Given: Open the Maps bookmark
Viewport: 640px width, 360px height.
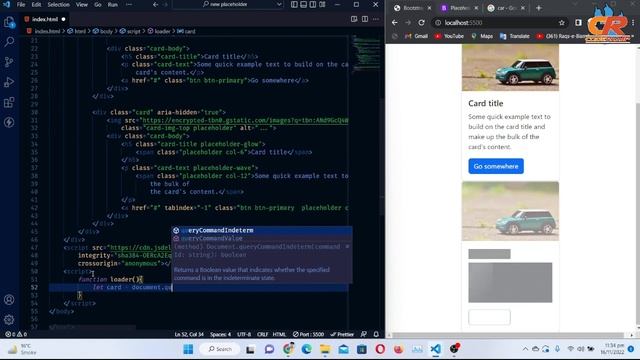Looking at the screenshot, I should (482, 36).
